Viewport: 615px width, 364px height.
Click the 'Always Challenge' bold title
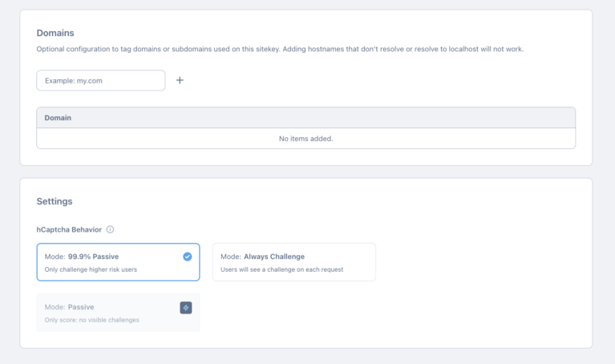[274, 257]
